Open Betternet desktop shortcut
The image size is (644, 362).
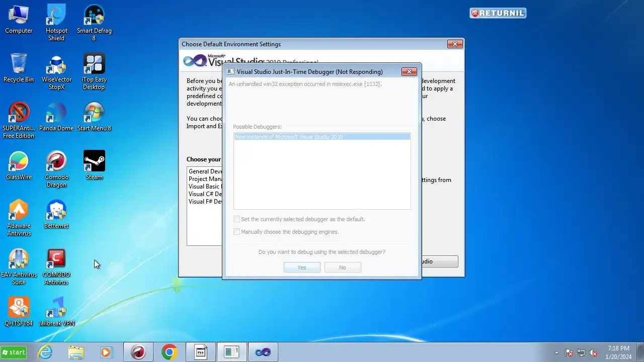click(56, 215)
